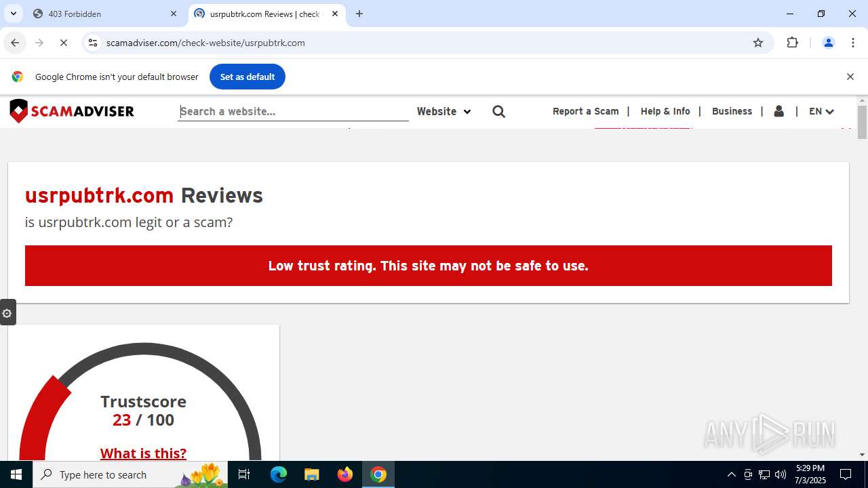Open Task View on the taskbar
Screen dimensions: 868x488
coord(244,474)
